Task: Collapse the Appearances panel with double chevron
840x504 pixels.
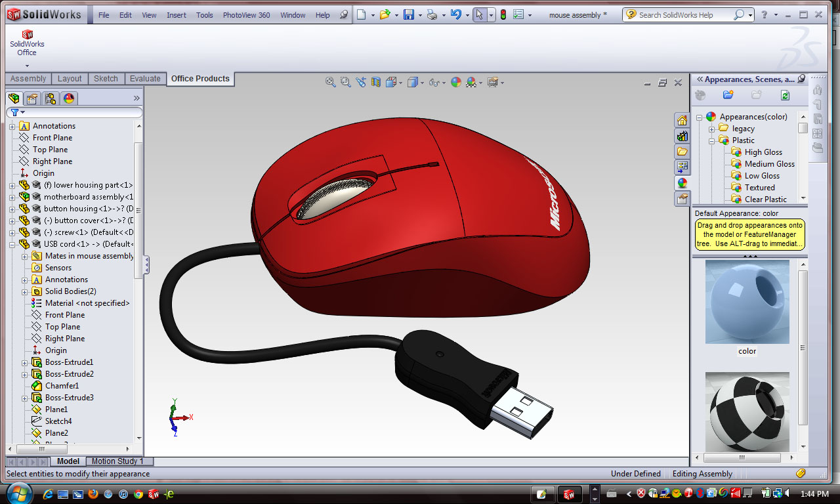Action: [700, 79]
